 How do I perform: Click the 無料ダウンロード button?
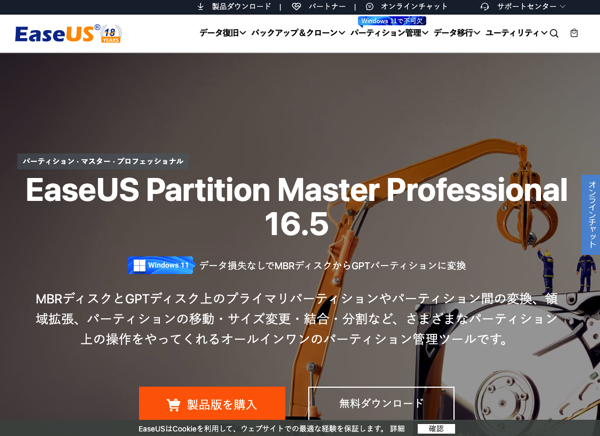[381, 404]
